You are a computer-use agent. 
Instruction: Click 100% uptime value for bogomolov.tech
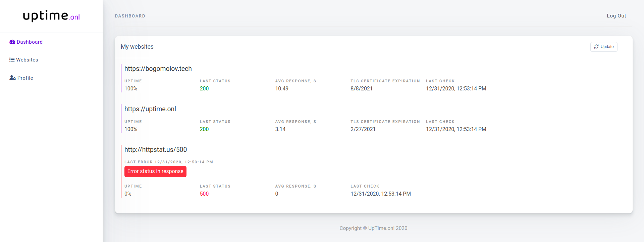pos(131,89)
